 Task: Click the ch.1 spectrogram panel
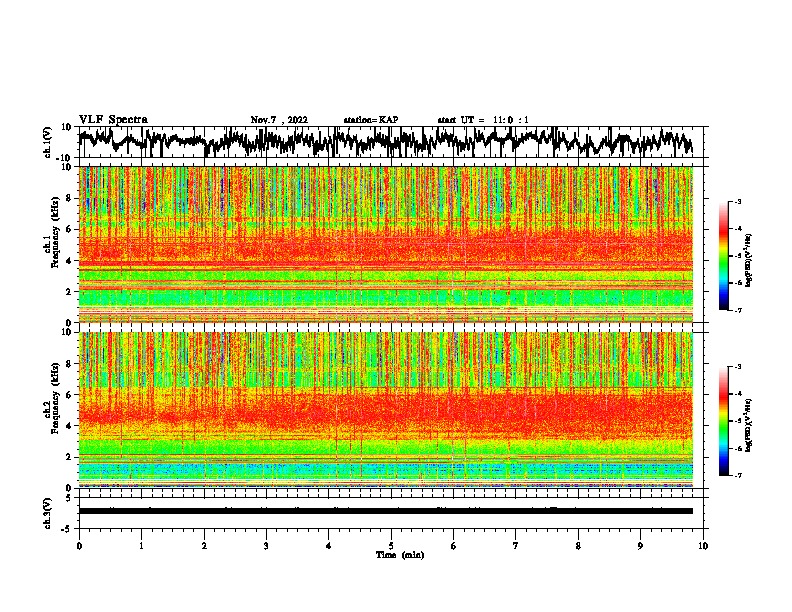pyautogui.click(x=386, y=244)
